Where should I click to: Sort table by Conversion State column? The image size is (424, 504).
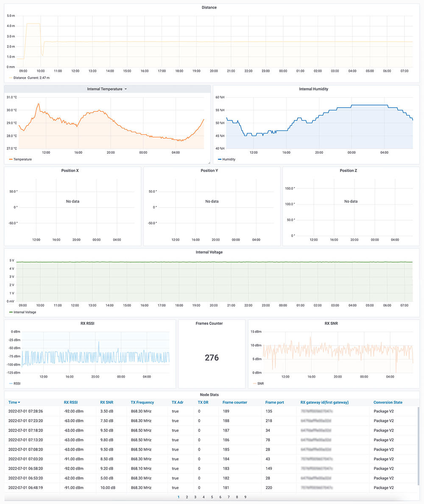tap(388, 402)
